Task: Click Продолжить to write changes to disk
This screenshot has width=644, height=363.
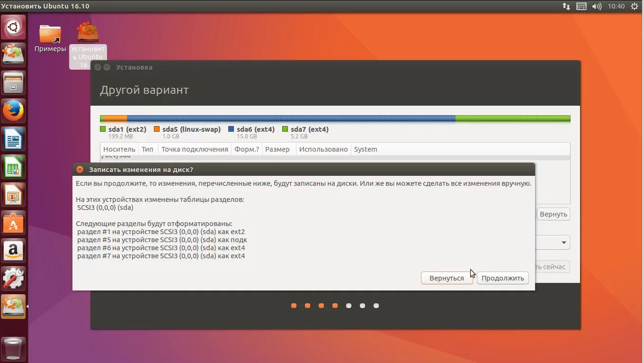Action: (502, 278)
